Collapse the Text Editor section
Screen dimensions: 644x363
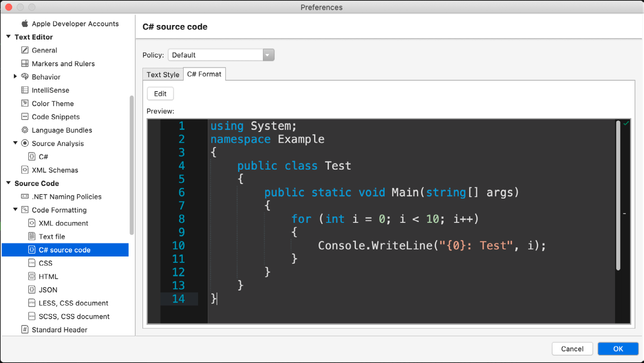click(x=8, y=36)
